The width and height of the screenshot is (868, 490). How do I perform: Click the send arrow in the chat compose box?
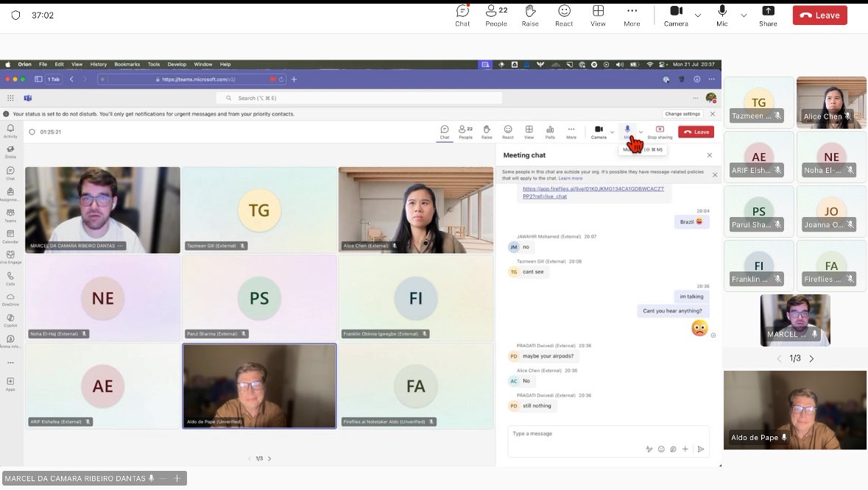coord(701,449)
